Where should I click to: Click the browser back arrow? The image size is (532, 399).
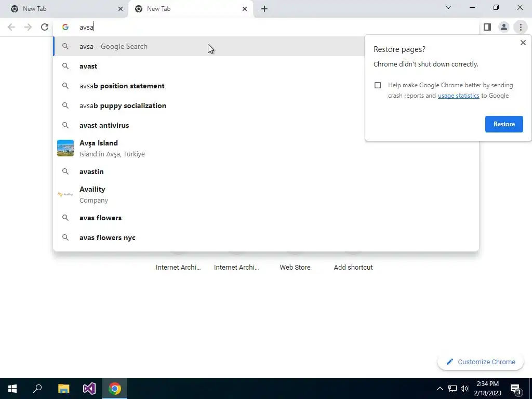click(11, 27)
